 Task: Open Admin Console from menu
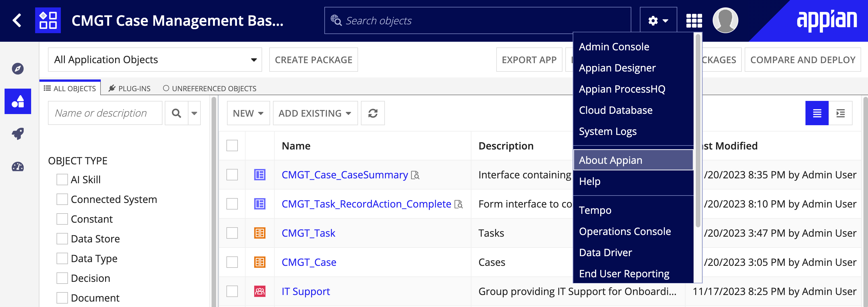tap(633, 47)
